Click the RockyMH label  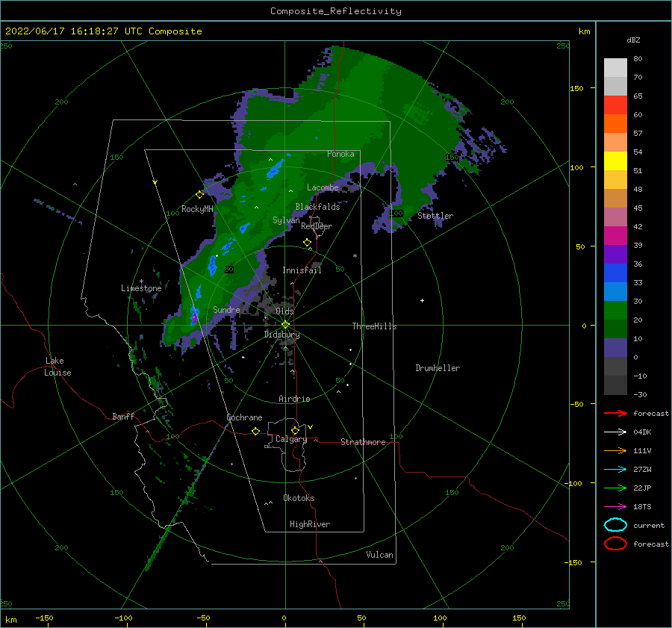(x=197, y=209)
